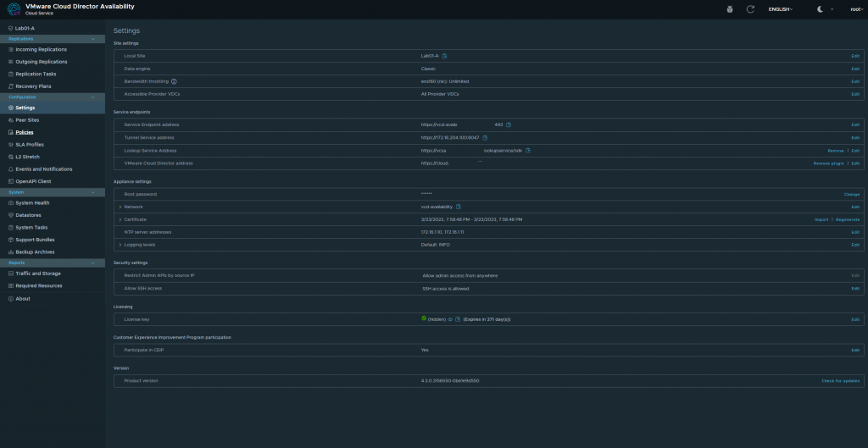
Task: Open the theme selector dropdown arrow
Action: click(832, 9)
